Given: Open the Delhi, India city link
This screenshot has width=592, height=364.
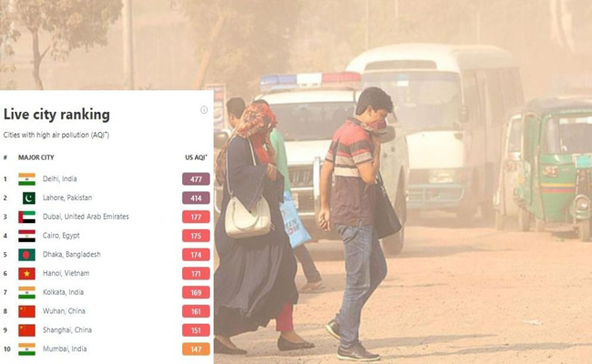Looking at the screenshot, I should click(59, 178).
